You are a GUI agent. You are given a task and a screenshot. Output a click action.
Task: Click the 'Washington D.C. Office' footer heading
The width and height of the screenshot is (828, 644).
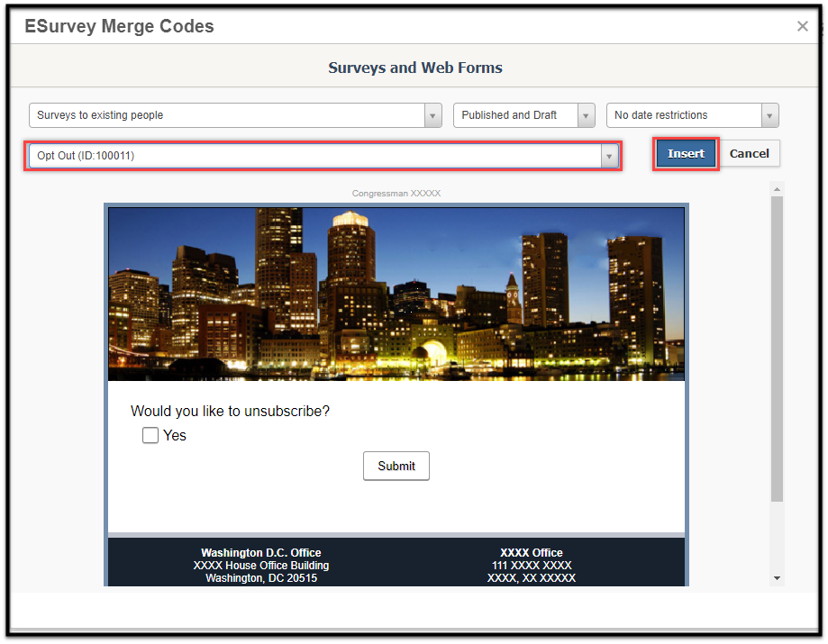[261, 553]
